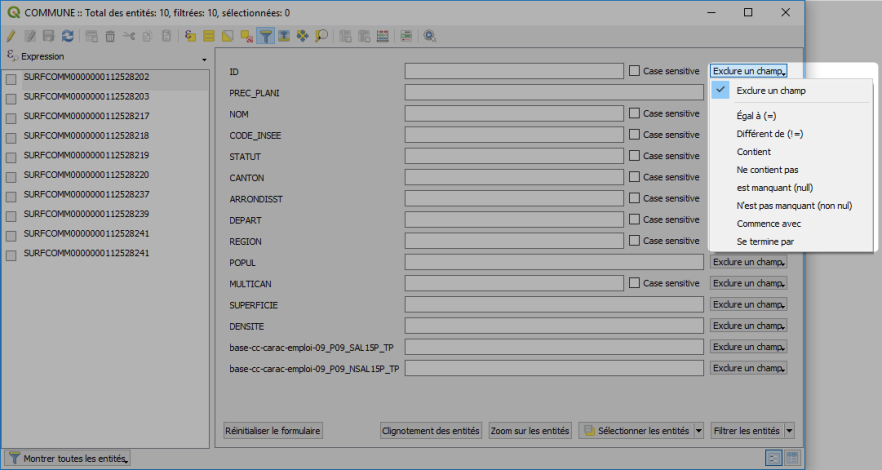
Task: Expand the arrow beside Sélectionner les entités
Action: click(x=699, y=431)
